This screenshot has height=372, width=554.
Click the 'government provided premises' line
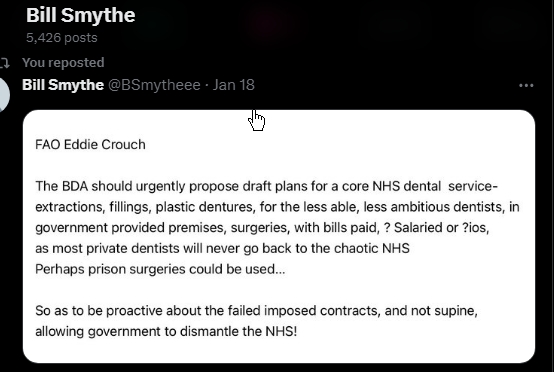coord(262,228)
